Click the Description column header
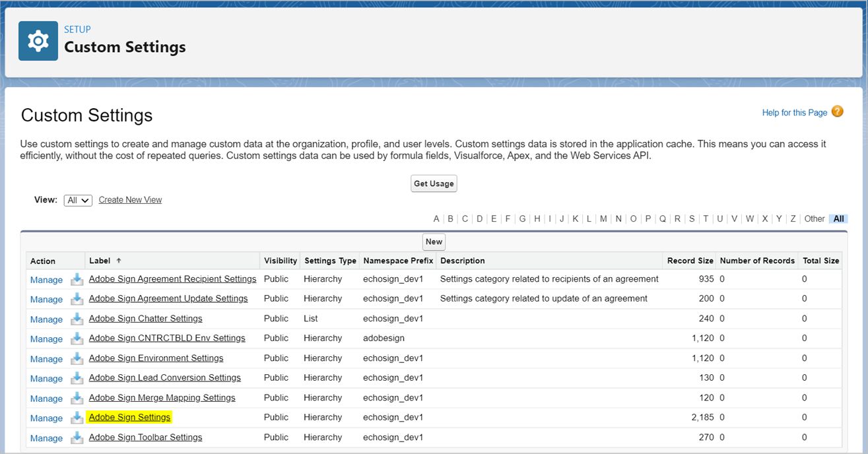868x454 pixels. click(463, 261)
